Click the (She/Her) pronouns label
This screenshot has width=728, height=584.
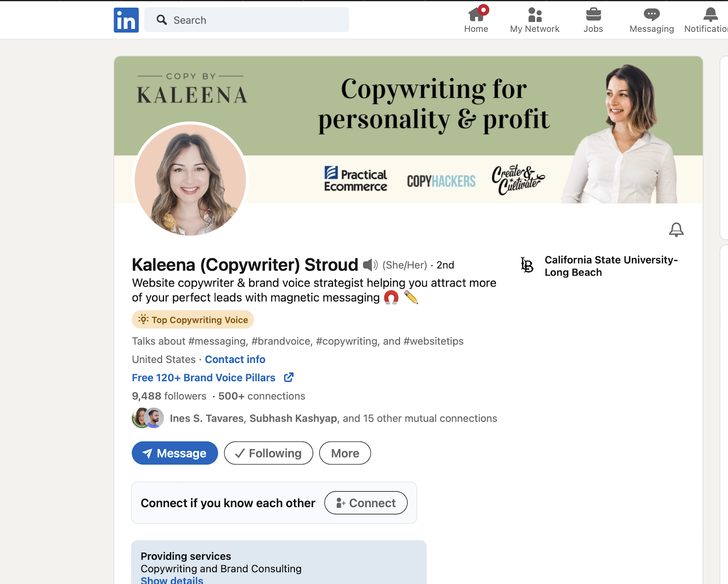coord(404,265)
